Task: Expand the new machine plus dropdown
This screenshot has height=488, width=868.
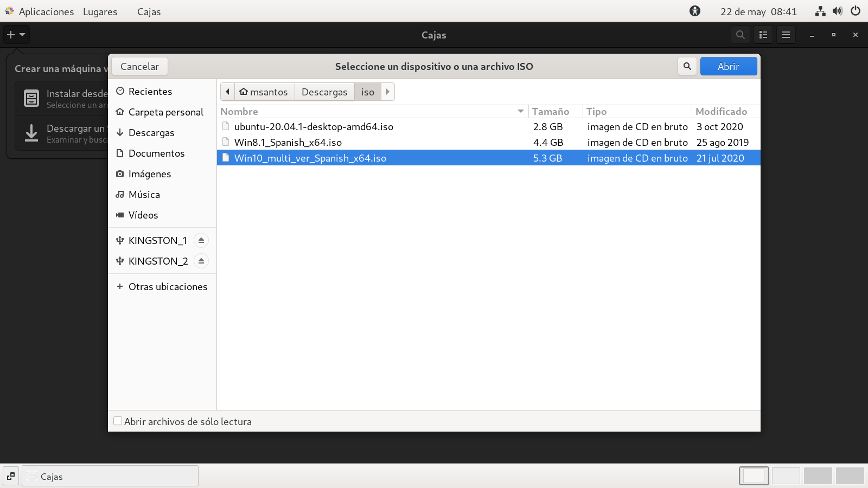Action: [x=16, y=35]
